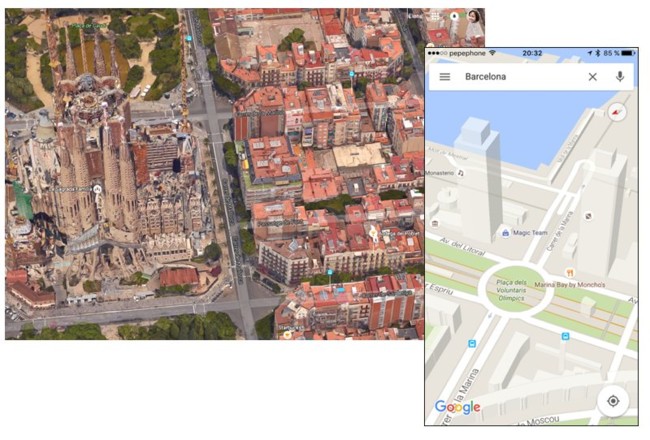Click the Google logo on the phone map
650x440 pixels.
(x=458, y=407)
